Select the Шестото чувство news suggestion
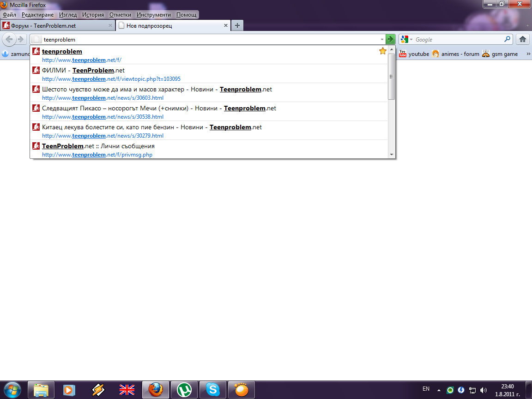 [209, 93]
